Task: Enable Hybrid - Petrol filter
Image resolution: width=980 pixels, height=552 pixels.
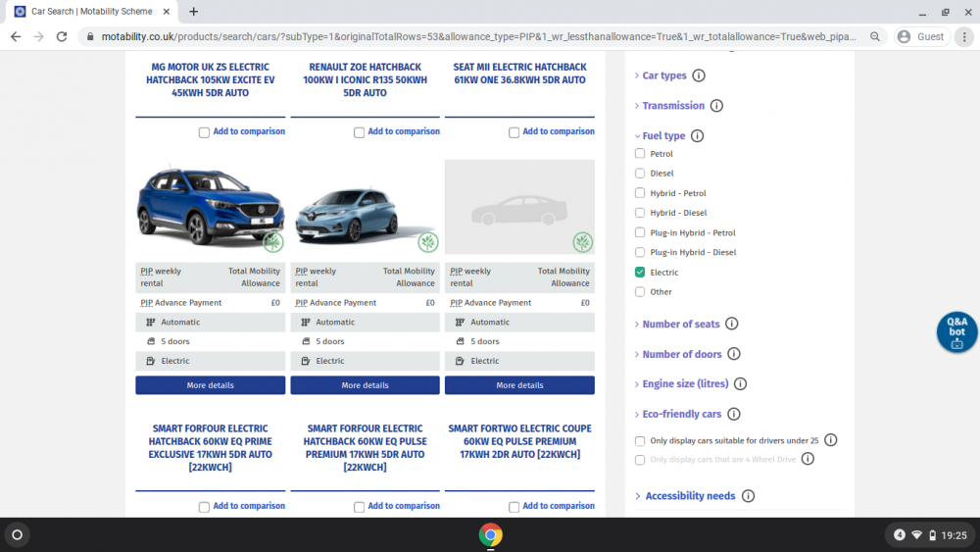Action: pyautogui.click(x=639, y=192)
